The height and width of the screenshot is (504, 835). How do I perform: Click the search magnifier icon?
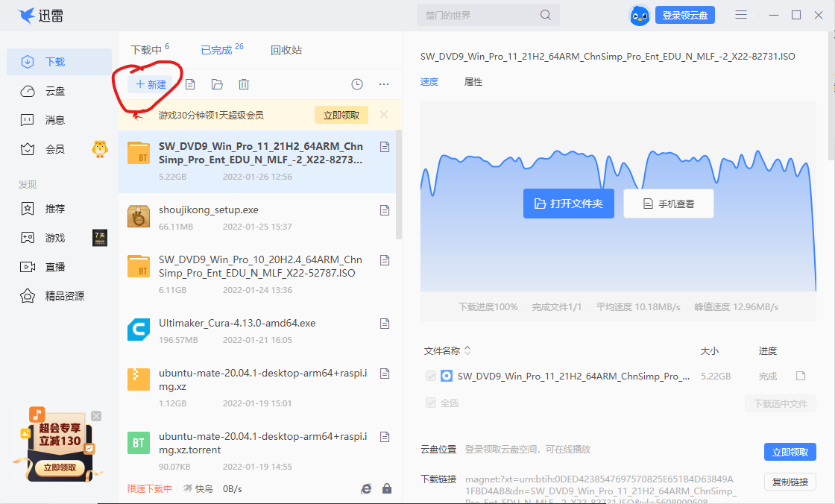point(545,15)
